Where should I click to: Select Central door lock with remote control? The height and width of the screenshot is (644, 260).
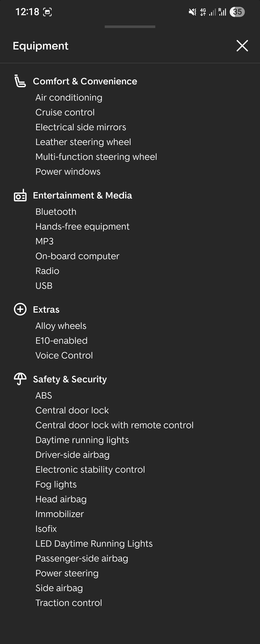(x=114, y=425)
